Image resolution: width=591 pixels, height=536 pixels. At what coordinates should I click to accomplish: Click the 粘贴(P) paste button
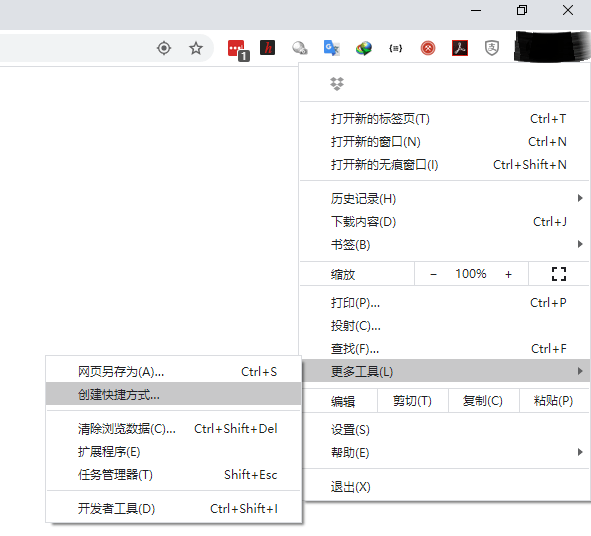click(x=554, y=401)
